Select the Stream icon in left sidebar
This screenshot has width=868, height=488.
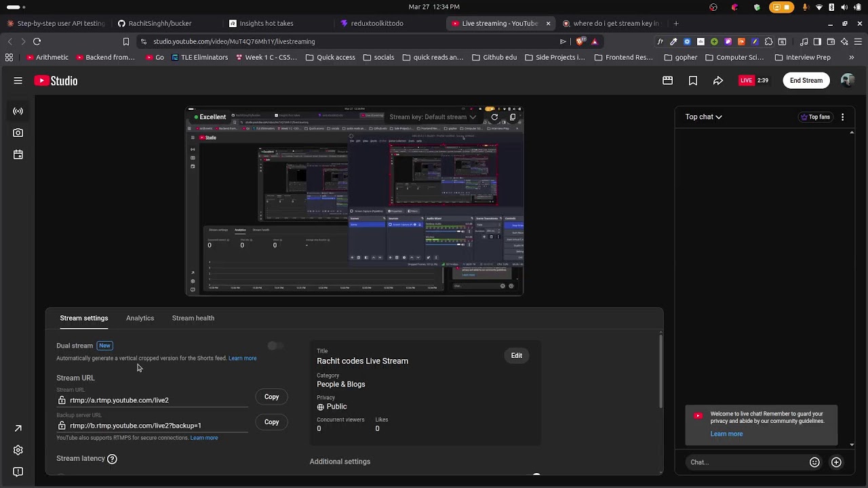(18, 111)
